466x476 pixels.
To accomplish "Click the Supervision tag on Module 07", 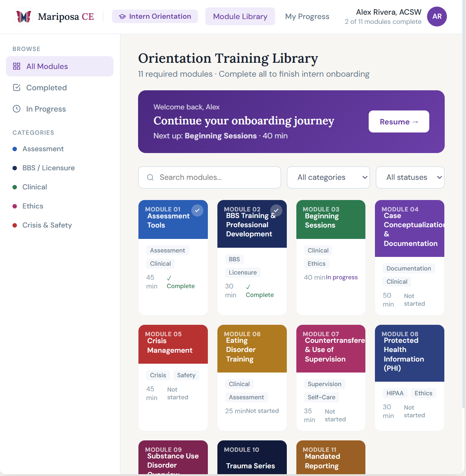I will (x=324, y=384).
